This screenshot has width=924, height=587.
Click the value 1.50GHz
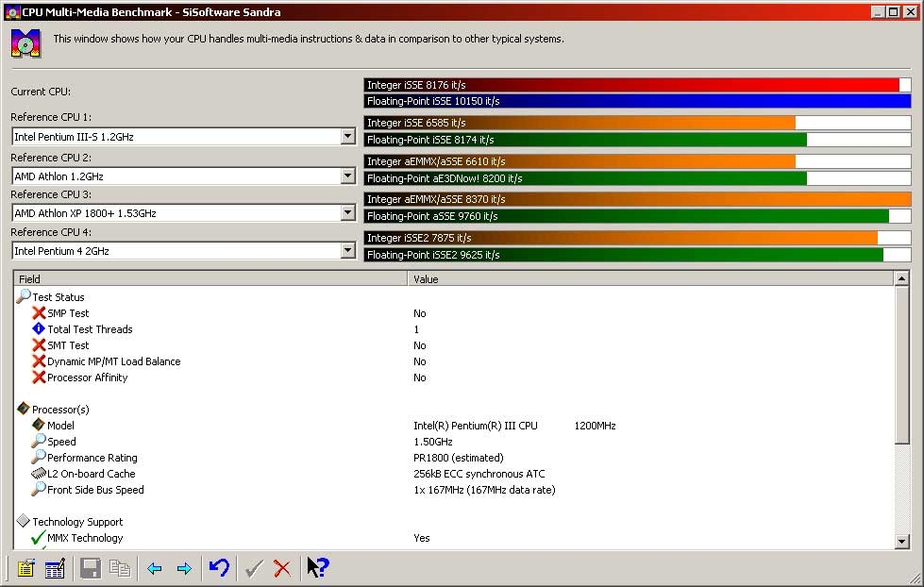433,442
